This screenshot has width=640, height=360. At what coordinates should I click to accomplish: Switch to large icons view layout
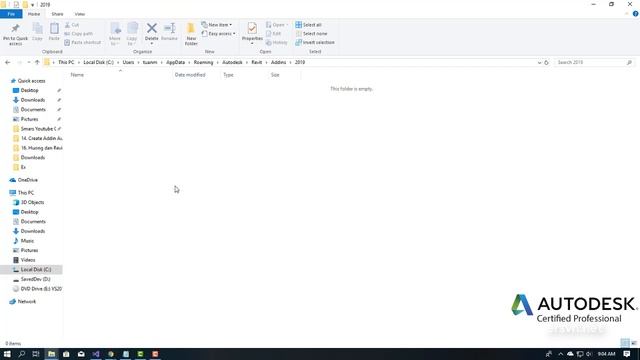634,343
